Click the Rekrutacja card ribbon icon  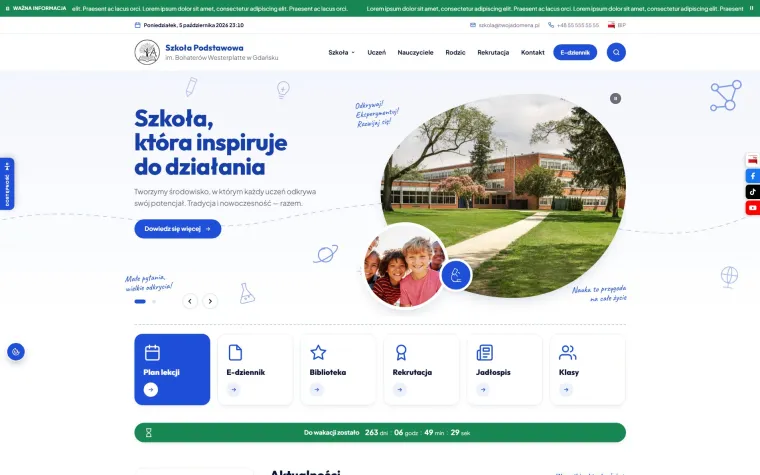(x=401, y=352)
